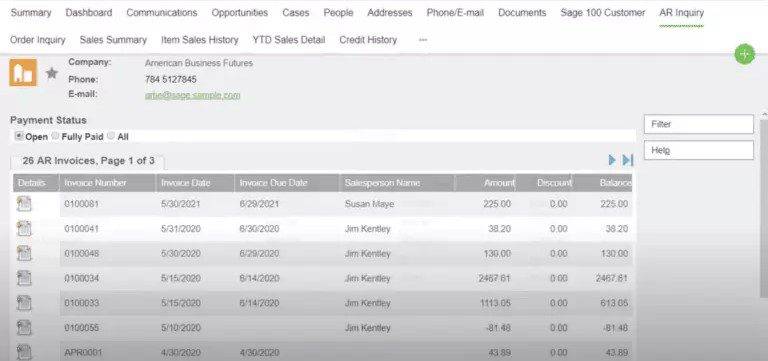The height and width of the screenshot is (361, 768).
Task: Open the Order Inquiry tab
Action: pyautogui.click(x=38, y=40)
